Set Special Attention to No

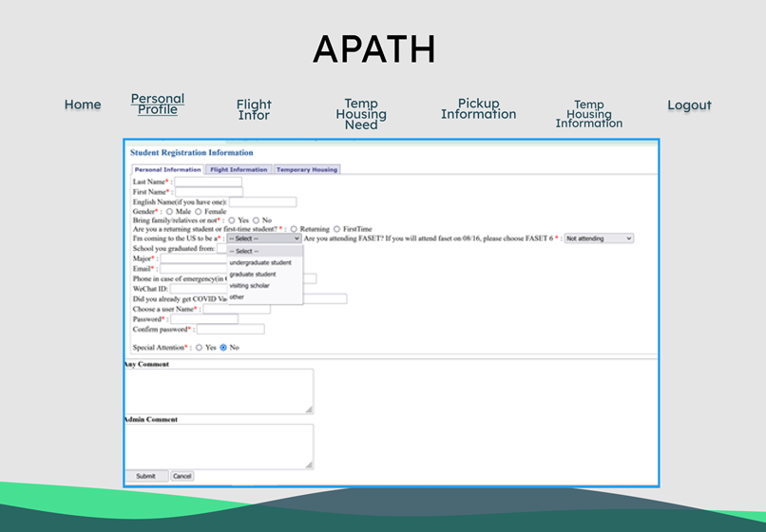(223, 348)
